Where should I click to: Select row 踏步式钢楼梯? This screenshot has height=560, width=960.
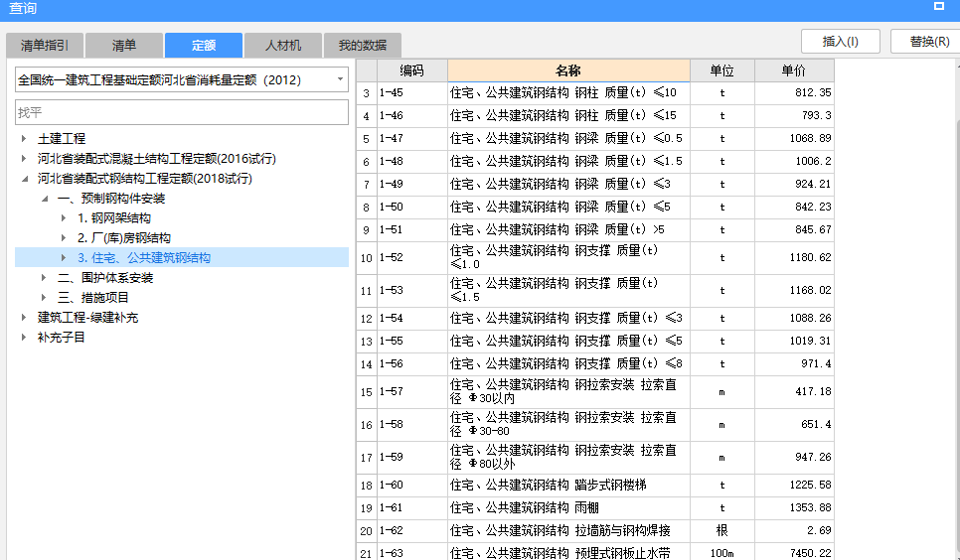click(x=568, y=485)
